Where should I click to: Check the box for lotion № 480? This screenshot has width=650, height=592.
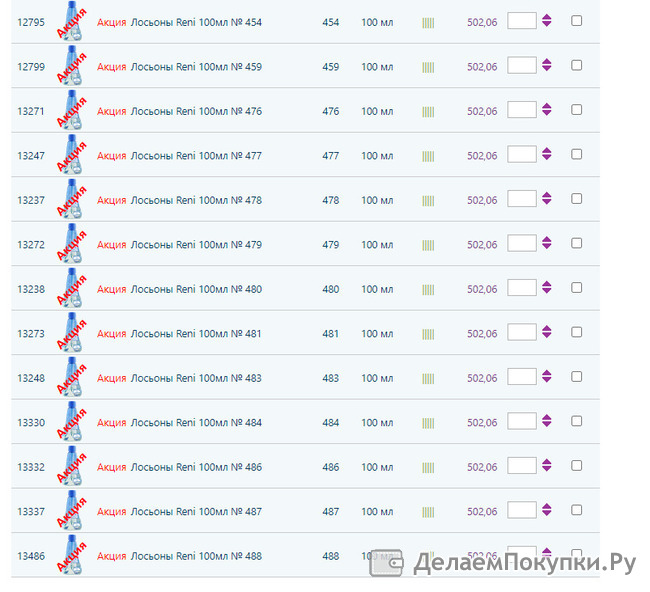pos(576,288)
